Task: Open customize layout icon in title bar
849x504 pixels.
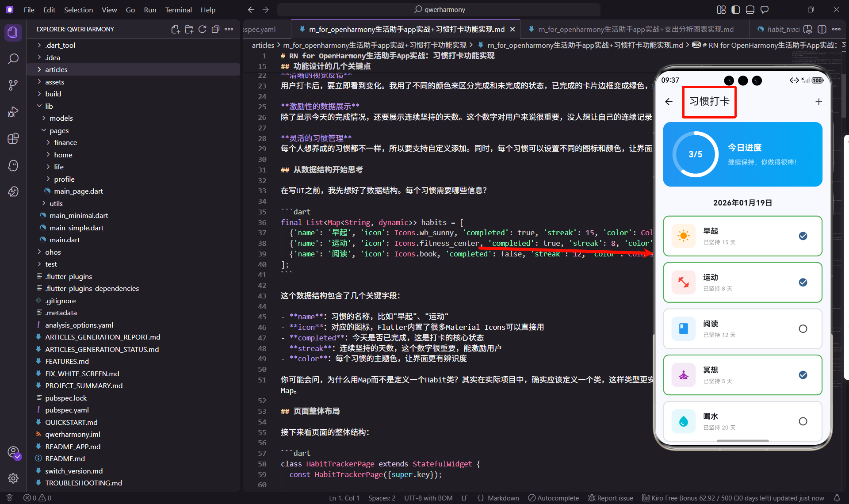Action: coord(721,10)
